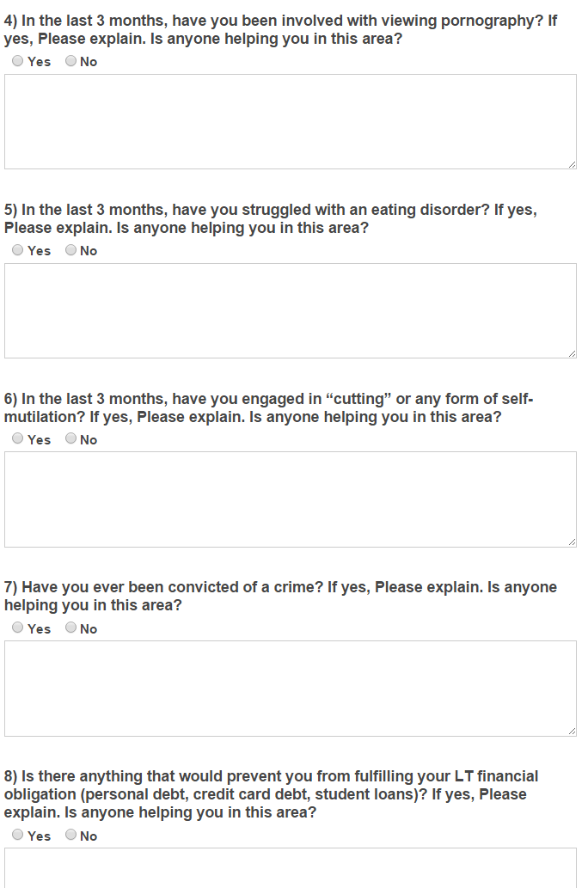588x888 pixels.
Task: Select Yes for the pornography question
Action: (18, 61)
